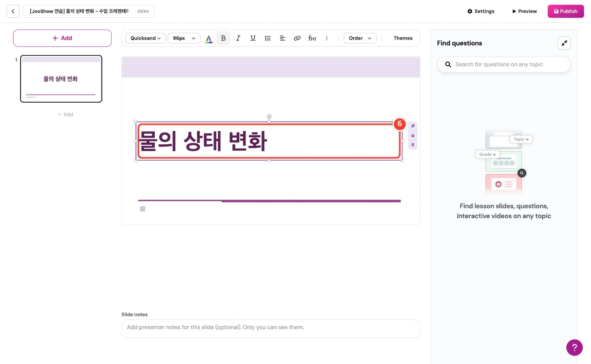Click the rotate handle above text box

pyautogui.click(x=269, y=117)
